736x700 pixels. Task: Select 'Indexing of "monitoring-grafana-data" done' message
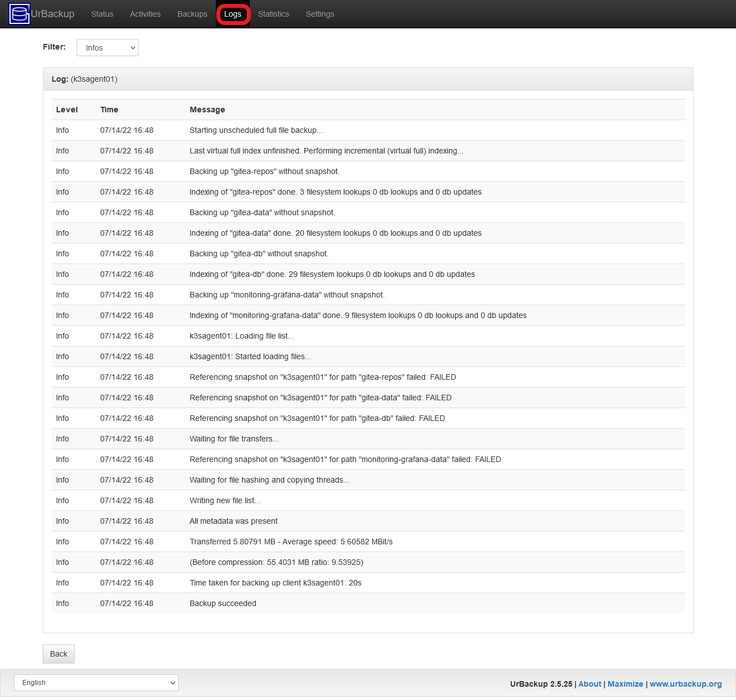(358, 315)
